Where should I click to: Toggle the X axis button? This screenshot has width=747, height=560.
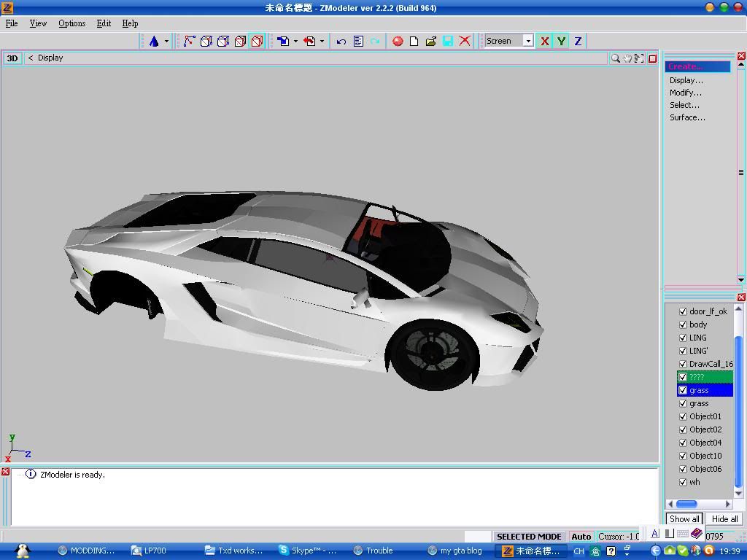click(x=544, y=42)
